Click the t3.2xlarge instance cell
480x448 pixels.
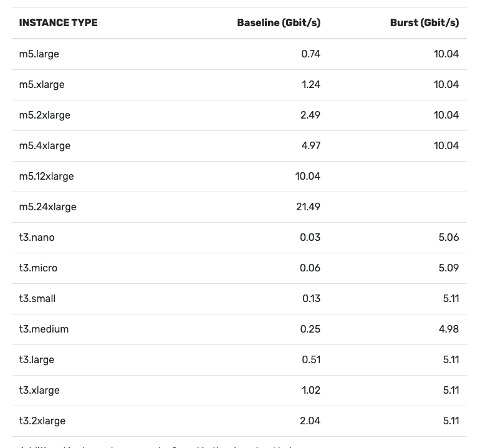[42, 421]
